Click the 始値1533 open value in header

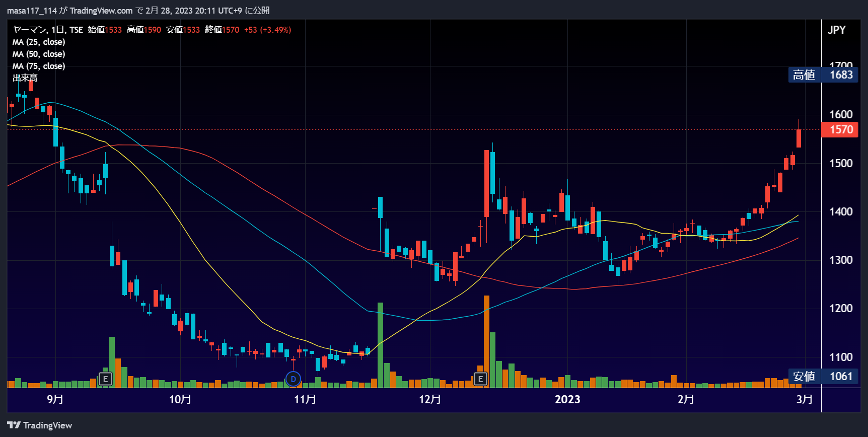[x=105, y=30]
